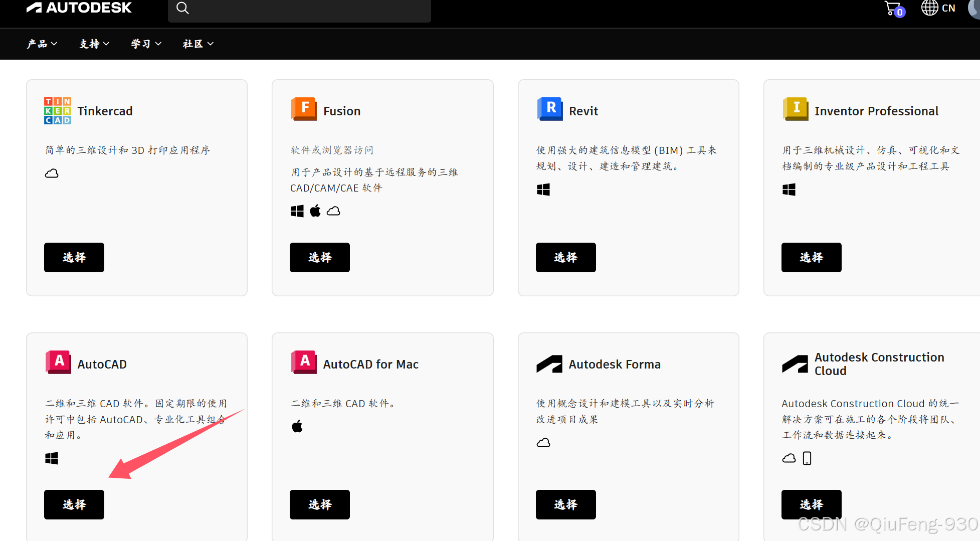
Task: Click the Tinkercad title text
Action: point(105,111)
